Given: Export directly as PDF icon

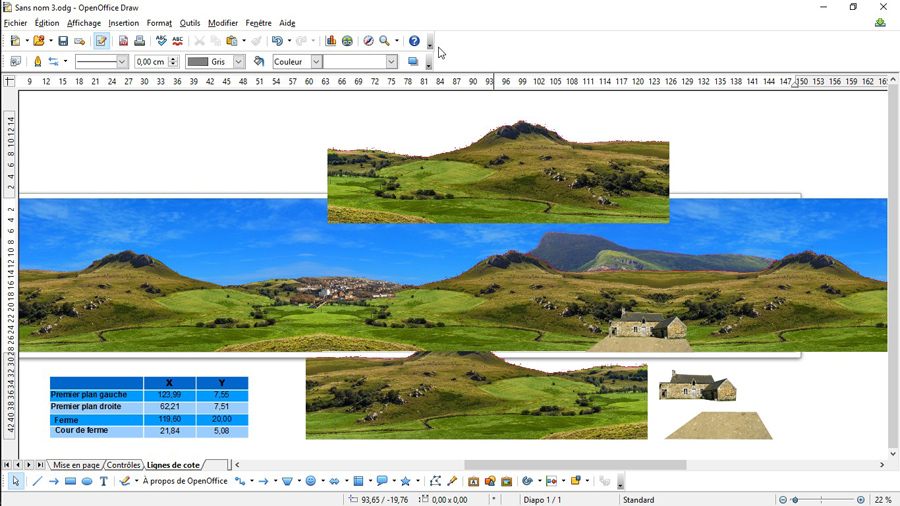Looking at the screenshot, I should [124, 41].
